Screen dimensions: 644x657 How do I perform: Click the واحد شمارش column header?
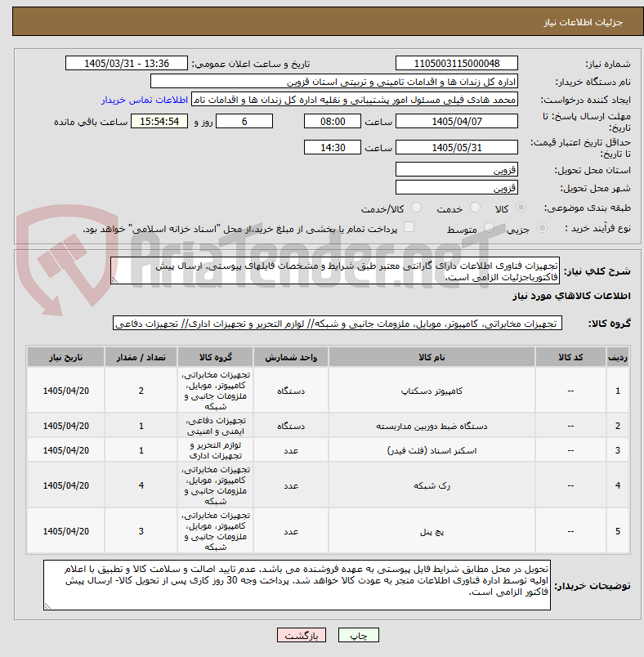coord(291,357)
